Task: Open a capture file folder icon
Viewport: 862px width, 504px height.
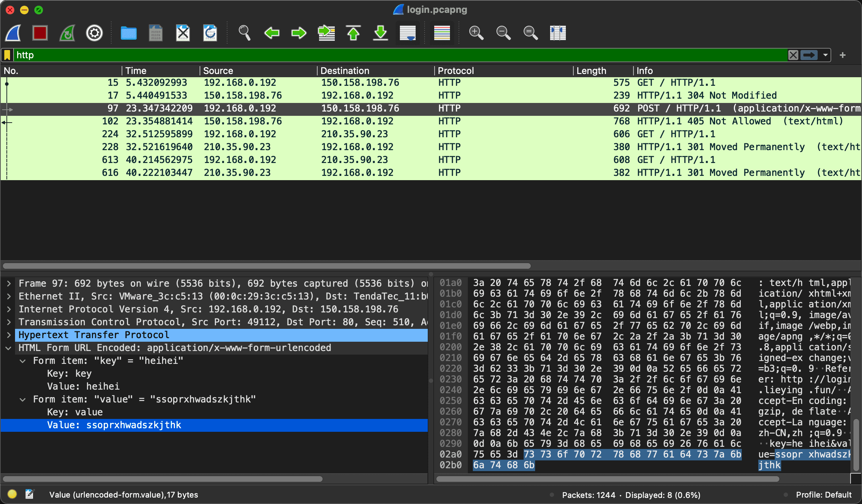Action: click(x=128, y=33)
